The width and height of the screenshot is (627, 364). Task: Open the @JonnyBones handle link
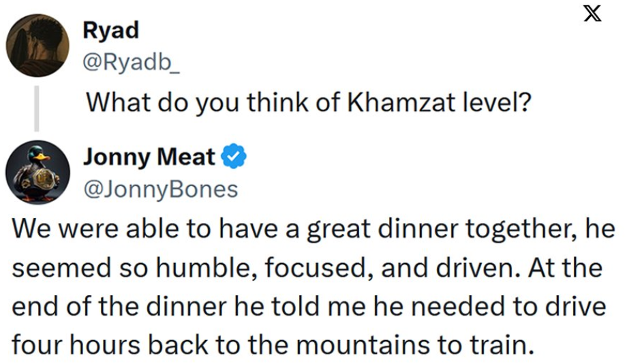(160, 189)
